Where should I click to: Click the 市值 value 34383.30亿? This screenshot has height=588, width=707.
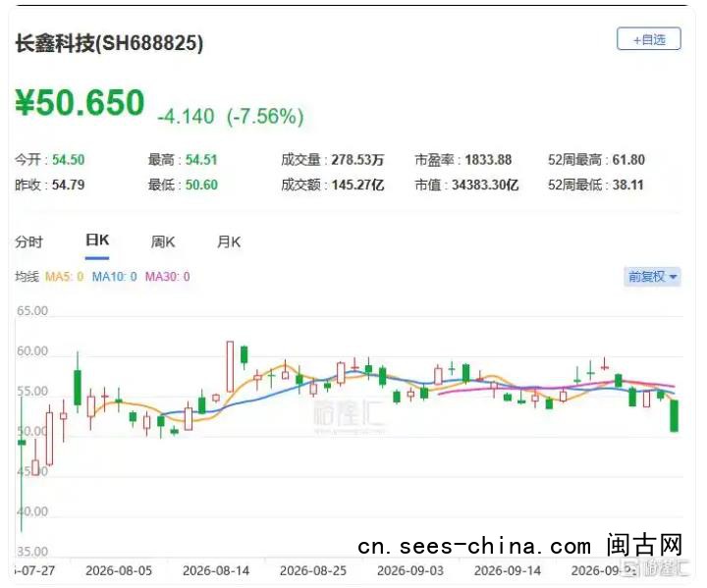485,185
